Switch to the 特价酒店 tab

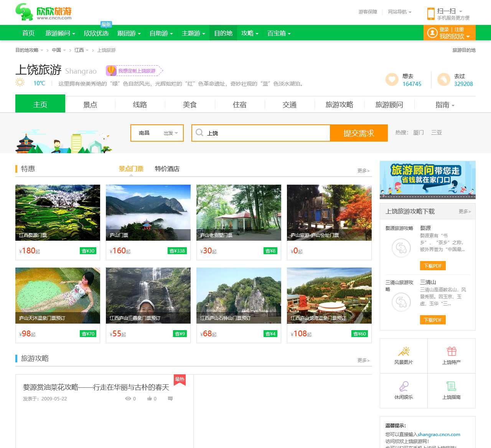(x=166, y=169)
